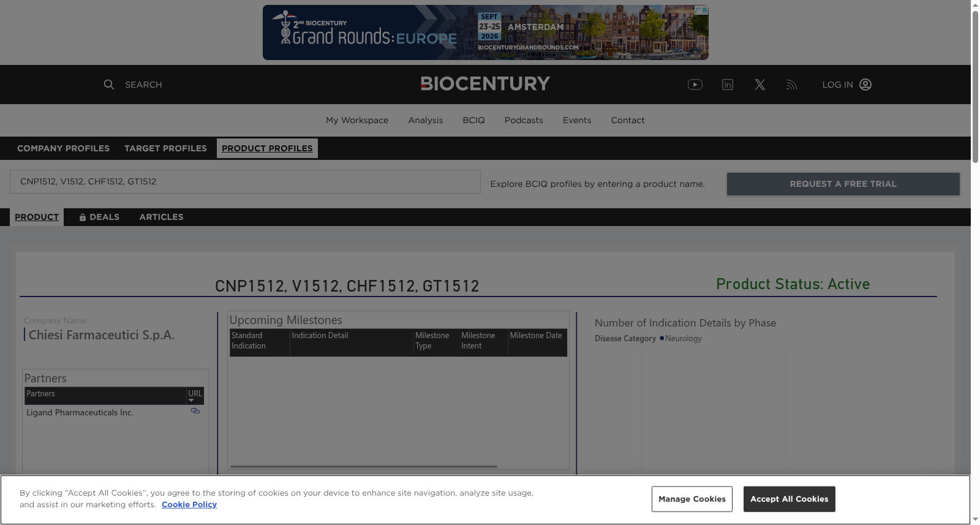The image size is (980, 525).
Task: Open BioCentury X (Twitter) icon
Action: [760, 85]
